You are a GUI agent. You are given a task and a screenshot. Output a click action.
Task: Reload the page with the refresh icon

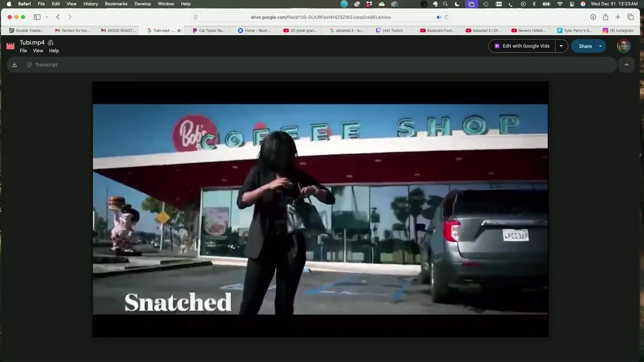(446, 17)
